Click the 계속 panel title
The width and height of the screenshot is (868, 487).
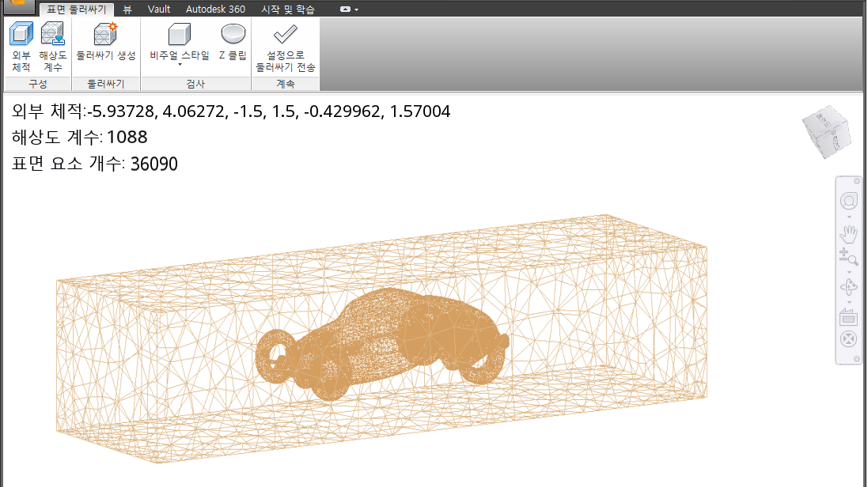[x=286, y=84]
